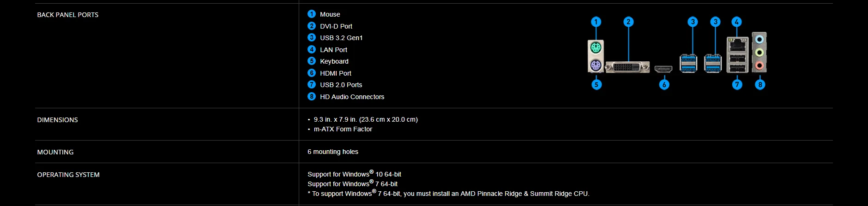Click diagram marker 5 under keyboard port
The height and width of the screenshot is (206, 868).
tap(597, 84)
